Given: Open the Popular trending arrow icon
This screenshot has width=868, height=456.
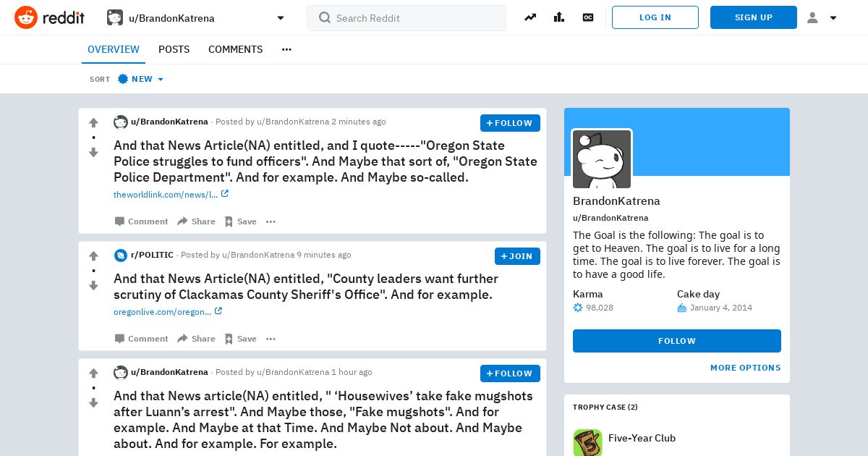Looking at the screenshot, I should click(x=530, y=17).
